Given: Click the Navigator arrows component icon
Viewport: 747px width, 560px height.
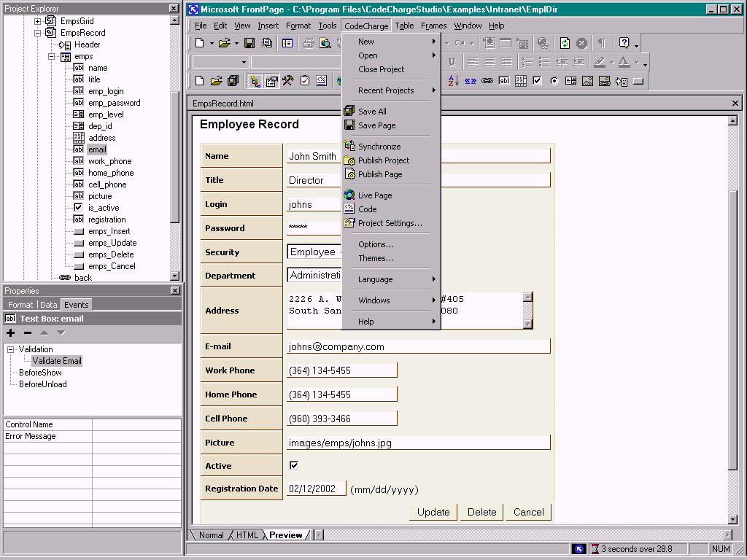Looking at the screenshot, I should pyautogui.click(x=471, y=81).
